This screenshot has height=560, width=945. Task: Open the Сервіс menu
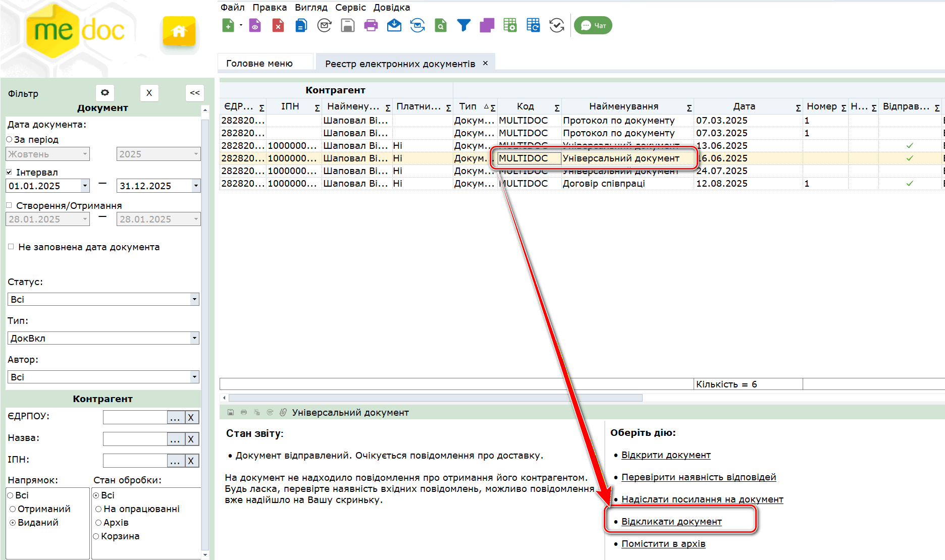pyautogui.click(x=350, y=8)
